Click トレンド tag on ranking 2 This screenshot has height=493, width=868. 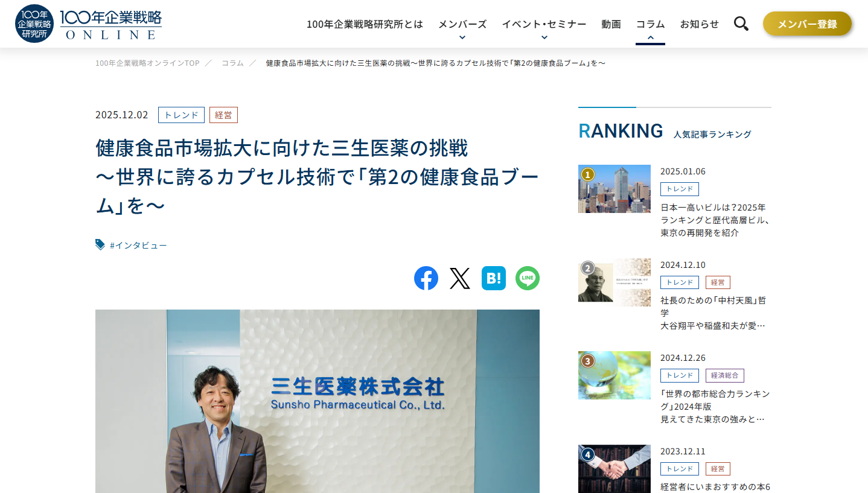(x=680, y=282)
